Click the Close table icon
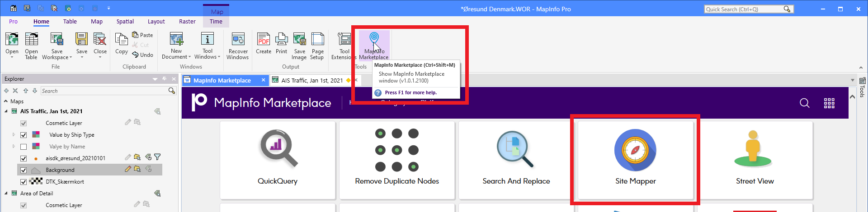The width and height of the screenshot is (868, 212). (x=100, y=39)
